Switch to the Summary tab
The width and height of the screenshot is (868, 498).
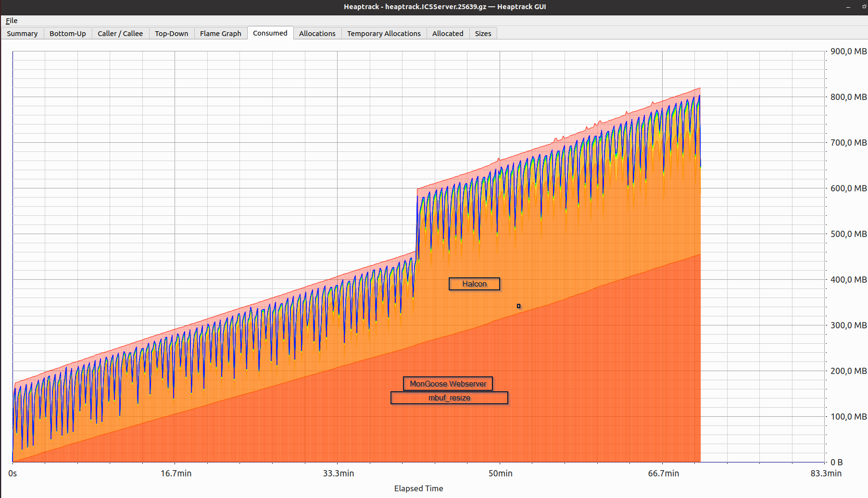click(x=22, y=33)
